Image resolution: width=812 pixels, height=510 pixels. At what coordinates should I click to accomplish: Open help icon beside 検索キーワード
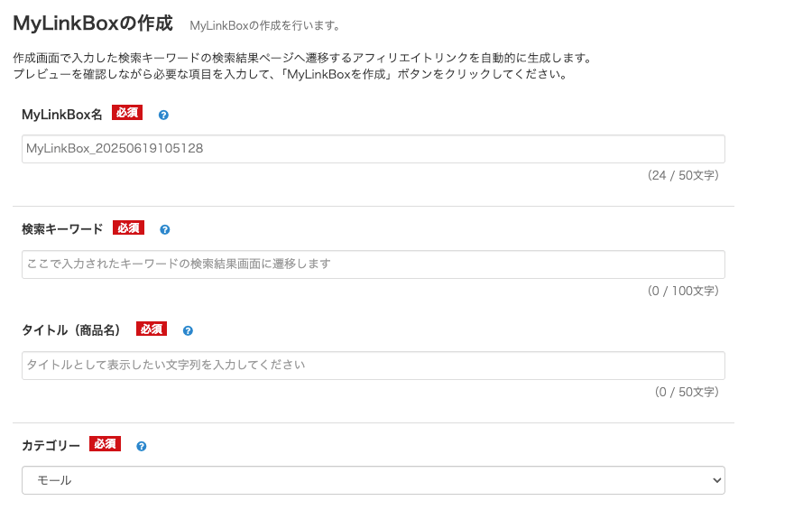pos(165,229)
